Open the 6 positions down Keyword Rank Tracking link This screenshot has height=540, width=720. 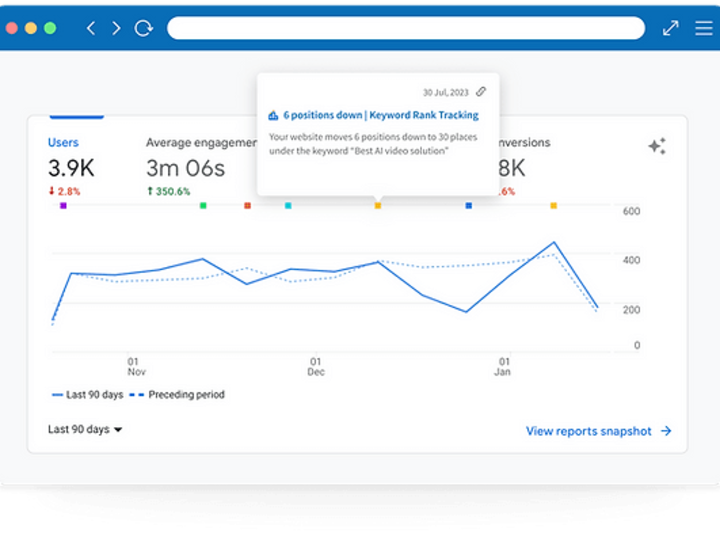381,115
